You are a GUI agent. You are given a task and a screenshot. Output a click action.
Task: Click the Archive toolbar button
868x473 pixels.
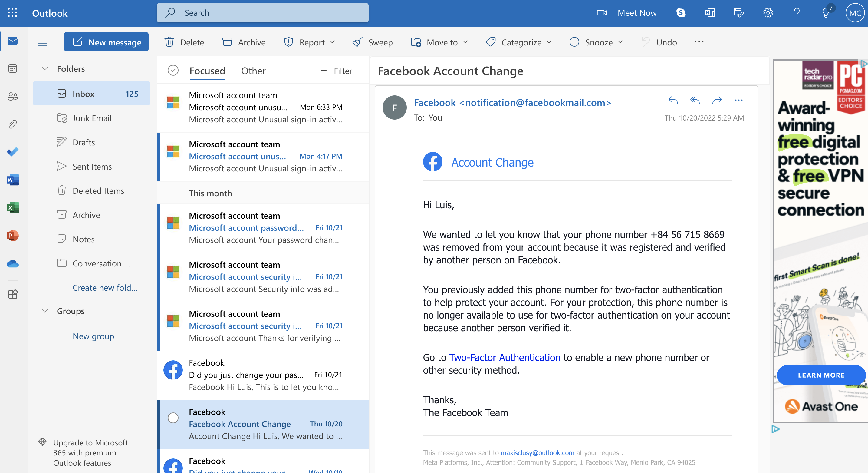pos(244,42)
